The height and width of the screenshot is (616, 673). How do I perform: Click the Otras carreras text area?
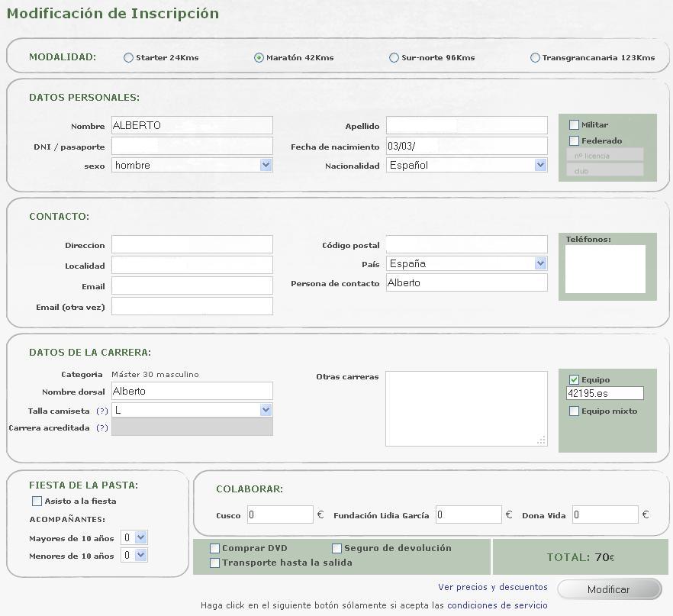(x=465, y=408)
